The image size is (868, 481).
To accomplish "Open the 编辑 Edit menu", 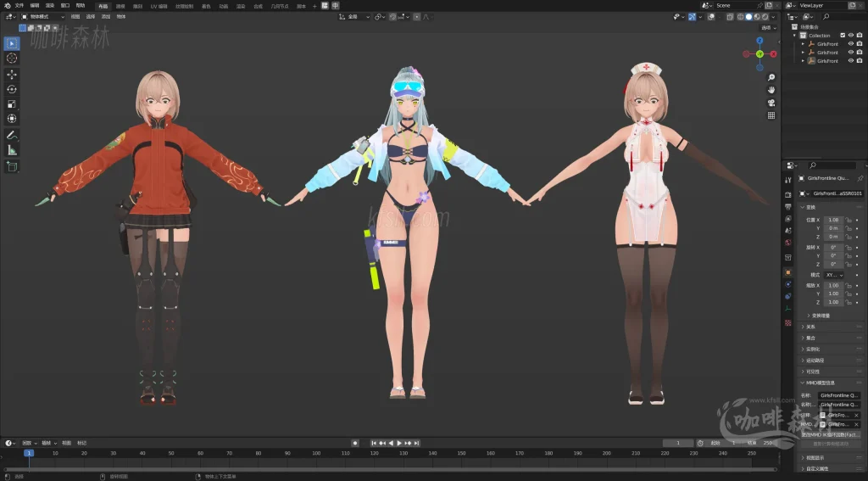I will coord(35,6).
